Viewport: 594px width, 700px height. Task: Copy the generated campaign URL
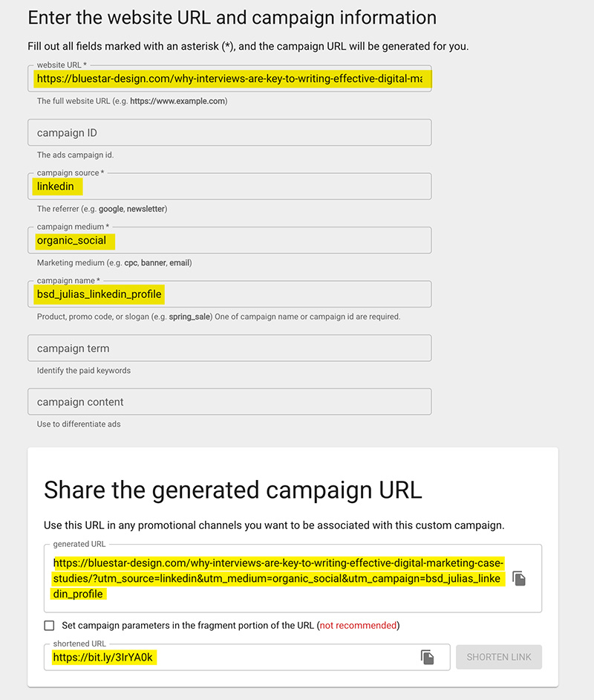[x=518, y=579]
